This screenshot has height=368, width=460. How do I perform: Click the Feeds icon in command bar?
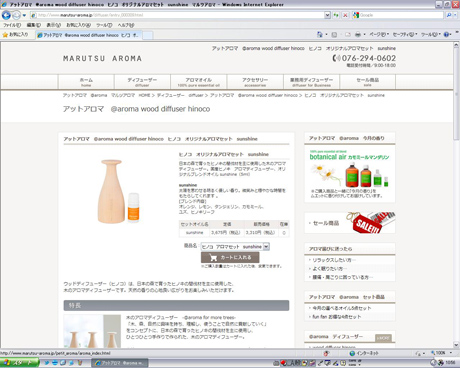tap(334, 34)
